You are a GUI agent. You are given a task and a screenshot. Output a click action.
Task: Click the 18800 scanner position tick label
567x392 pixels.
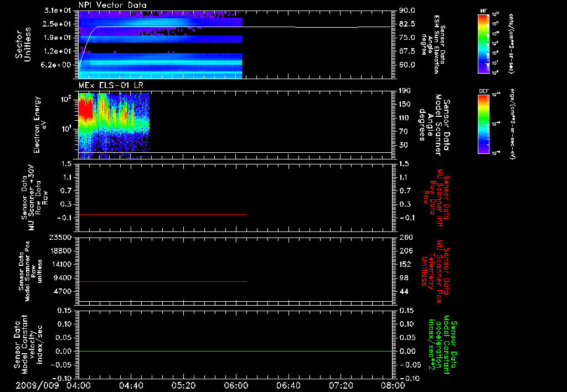pos(60,251)
